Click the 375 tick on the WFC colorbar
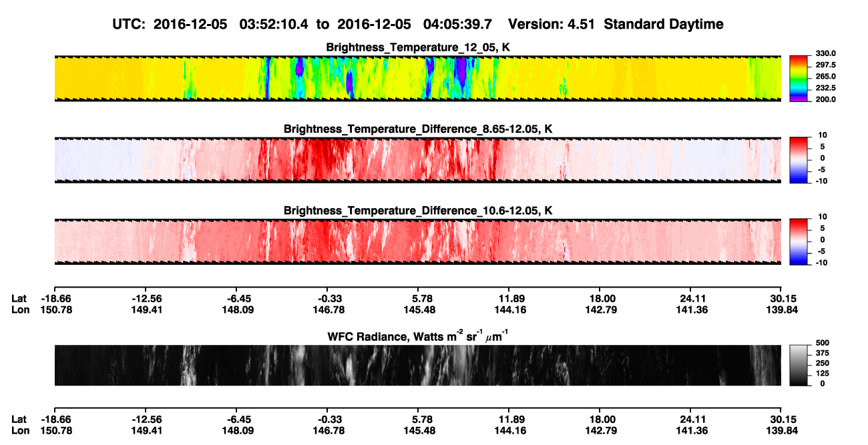This screenshot has height=445, width=868. [823, 354]
